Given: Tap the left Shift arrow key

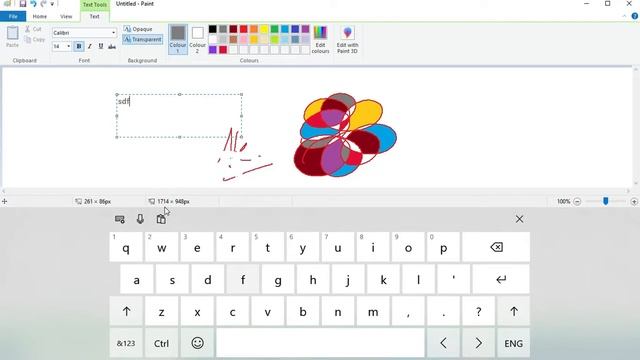Looking at the screenshot, I should (x=126, y=311).
